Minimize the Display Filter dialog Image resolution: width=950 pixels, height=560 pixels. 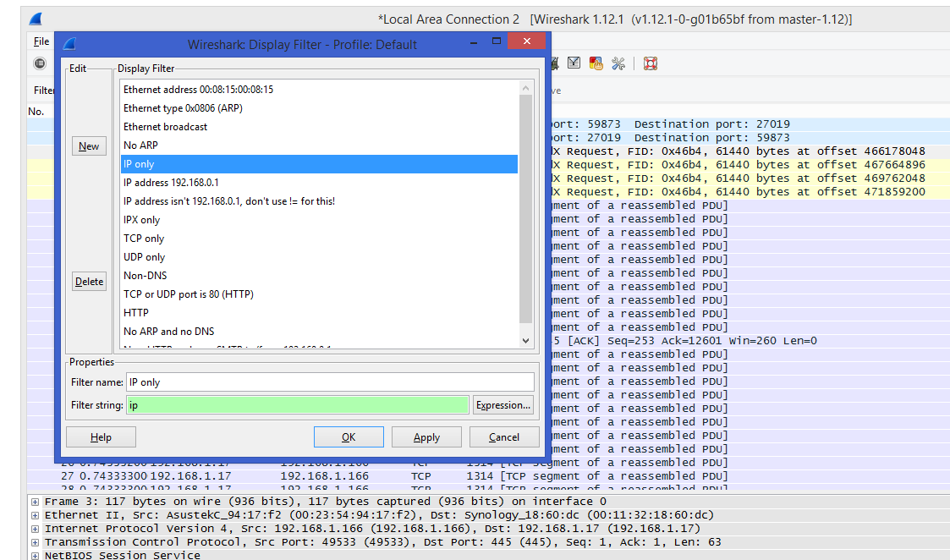coord(474,41)
